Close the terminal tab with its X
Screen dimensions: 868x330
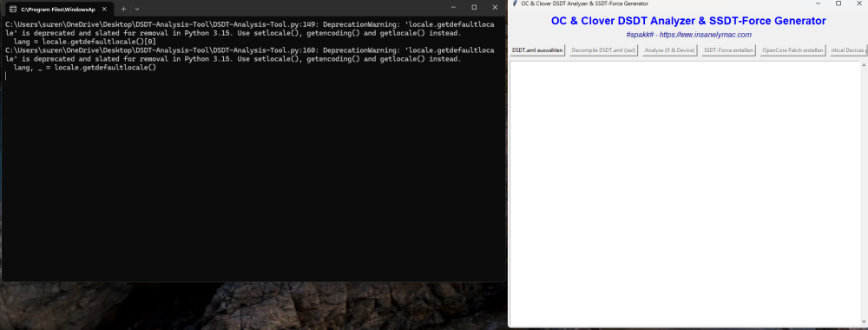104,10
